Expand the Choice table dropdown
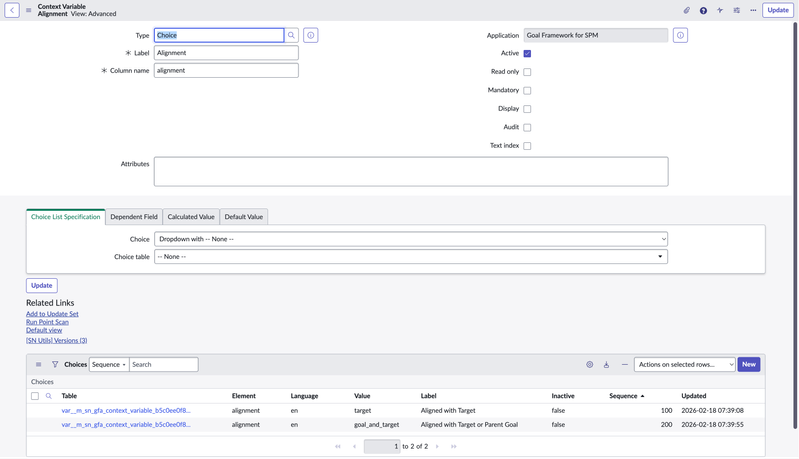Screen dimensions: 799x459 coord(410,257)
